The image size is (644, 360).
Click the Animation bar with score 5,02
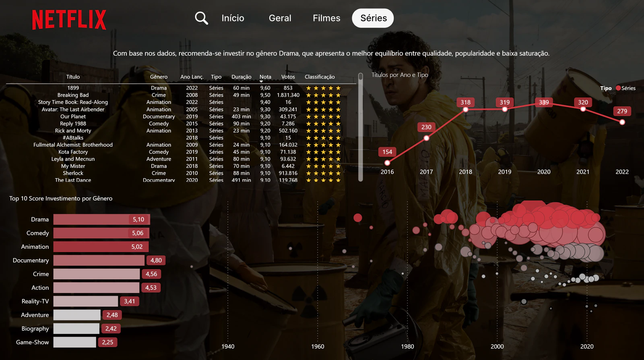101,247
